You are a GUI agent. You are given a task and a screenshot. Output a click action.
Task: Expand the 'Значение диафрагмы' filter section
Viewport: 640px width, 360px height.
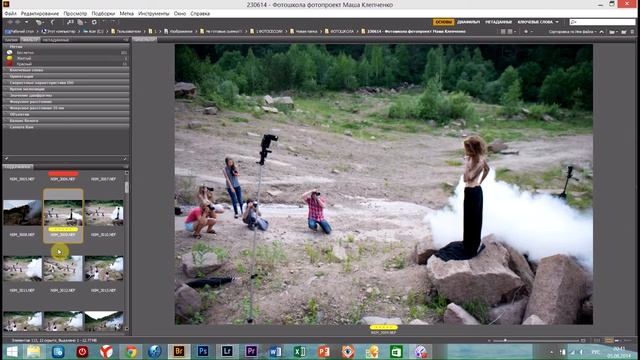click(66, 95)
